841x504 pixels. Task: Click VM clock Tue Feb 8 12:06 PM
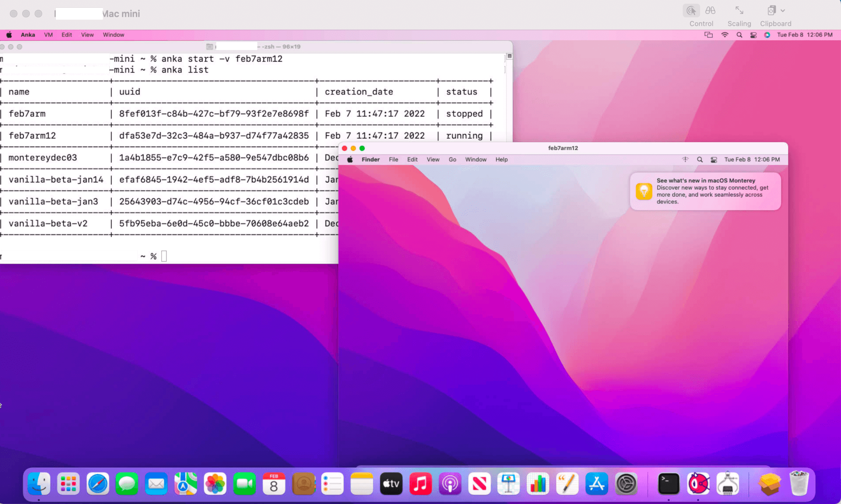pos(752,160)
